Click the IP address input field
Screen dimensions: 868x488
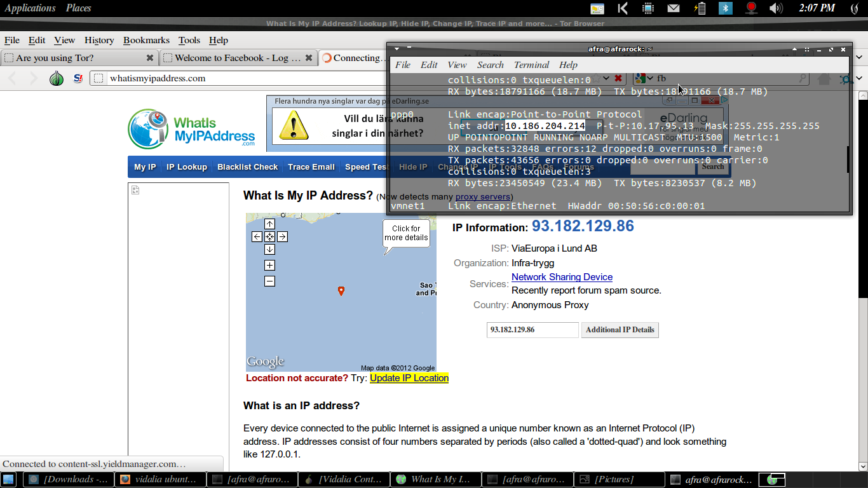click(532, 330)
